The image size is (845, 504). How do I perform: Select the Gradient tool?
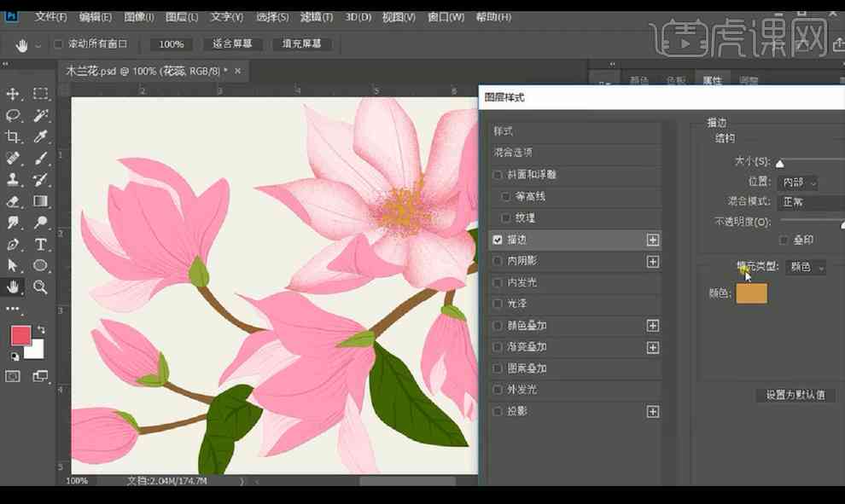40,201
